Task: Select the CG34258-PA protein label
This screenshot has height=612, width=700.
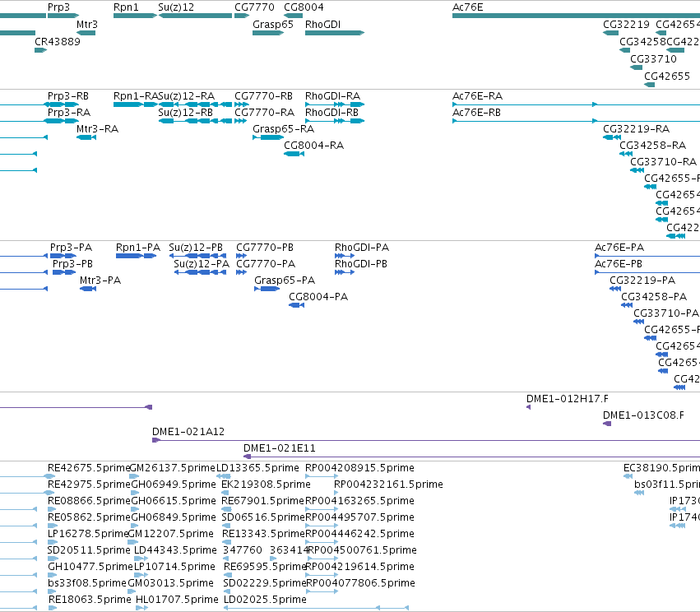Action: coord(654,297)
